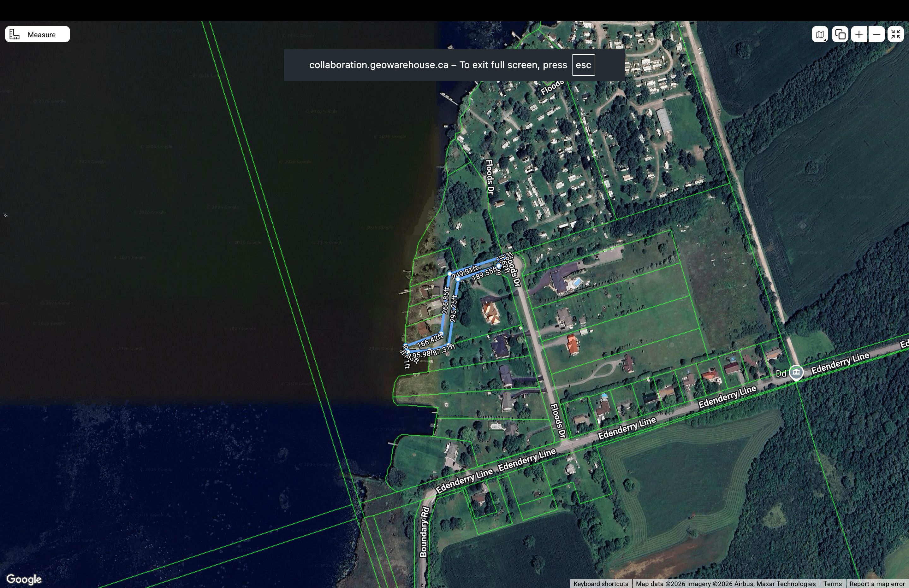The width and height of the screenshot is (909, 588).
Task: Exit full screen with the collapse-arrows icon
Action: [x=895, y=34]
